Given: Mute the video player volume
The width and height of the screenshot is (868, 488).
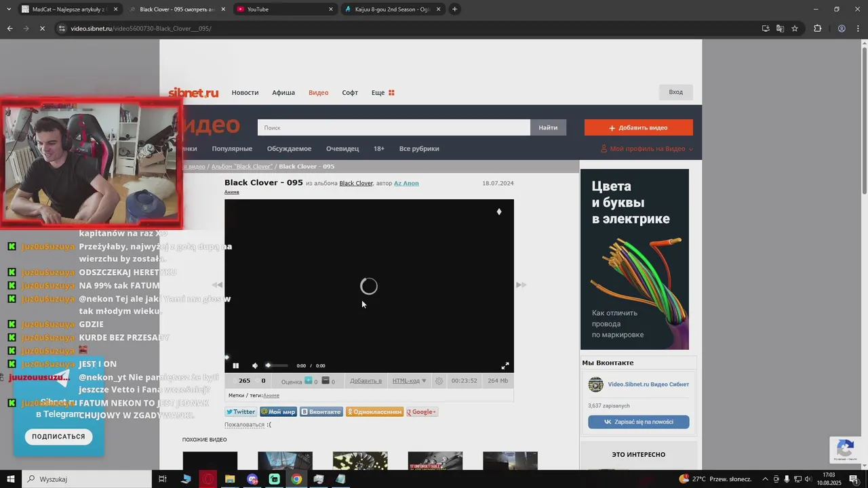Looking at the screenshot, I should (255, 365).
